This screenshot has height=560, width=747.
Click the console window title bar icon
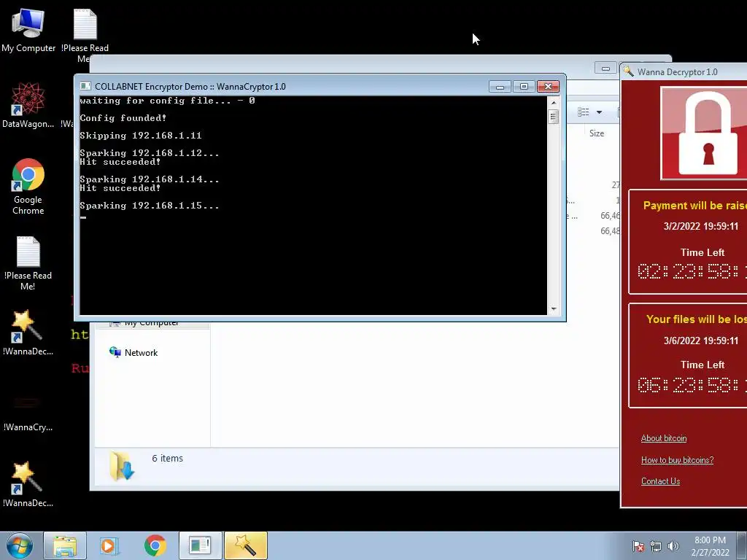point(85,86)
